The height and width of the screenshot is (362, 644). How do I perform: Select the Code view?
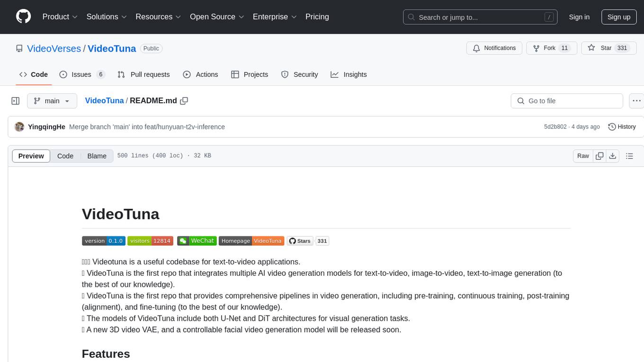[x=65, y=156]
